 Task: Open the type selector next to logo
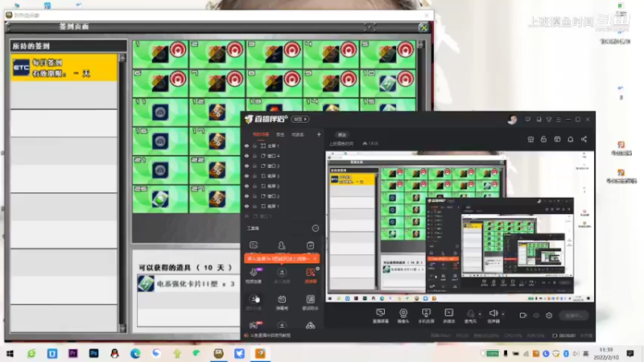pos(300,119)
